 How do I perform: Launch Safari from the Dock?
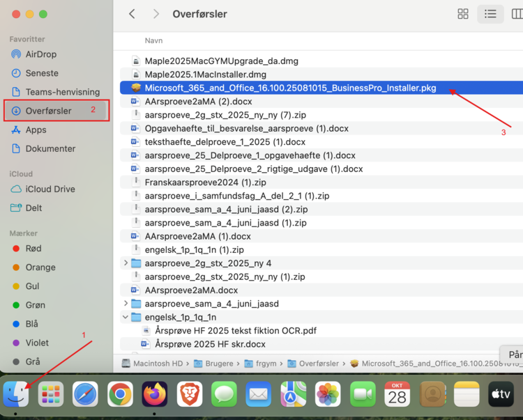click(86, 394)
